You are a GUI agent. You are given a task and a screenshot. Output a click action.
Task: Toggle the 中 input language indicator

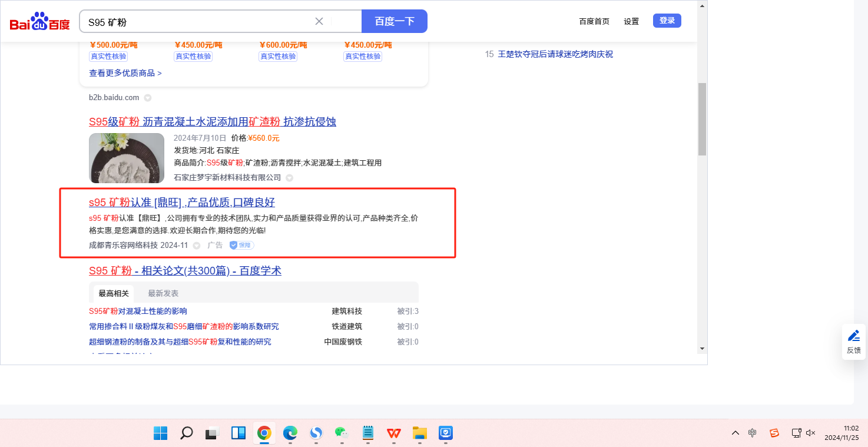click(753, 433)
